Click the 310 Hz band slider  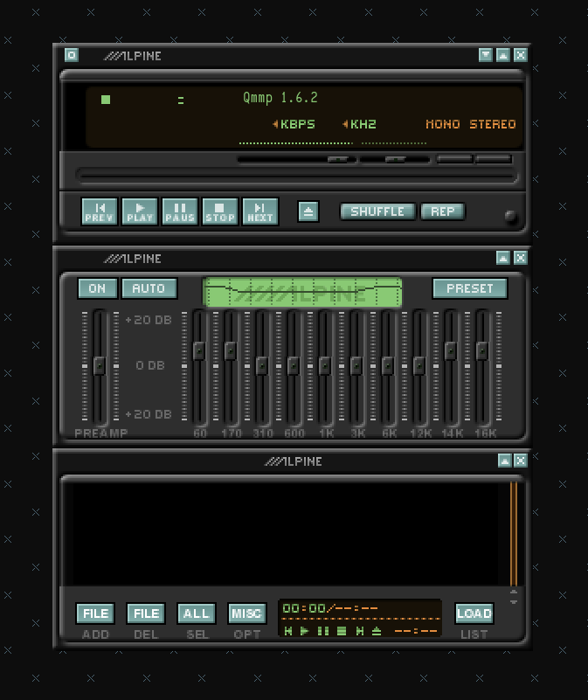click(x=262, y=367)
